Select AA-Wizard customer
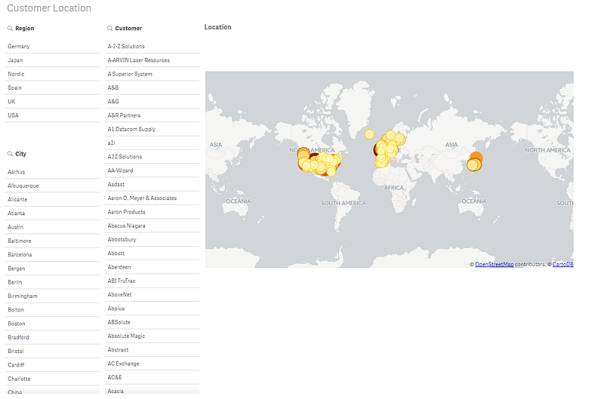 (152, 171)
